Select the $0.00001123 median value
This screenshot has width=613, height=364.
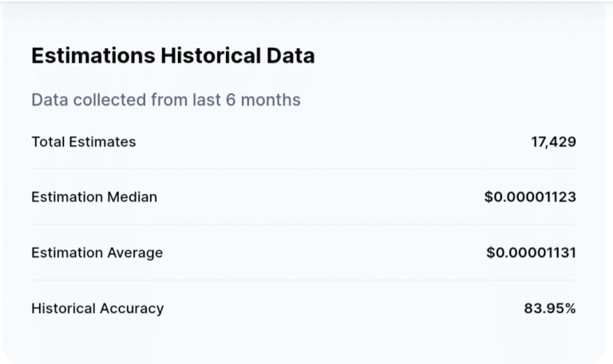coord(530,196)
